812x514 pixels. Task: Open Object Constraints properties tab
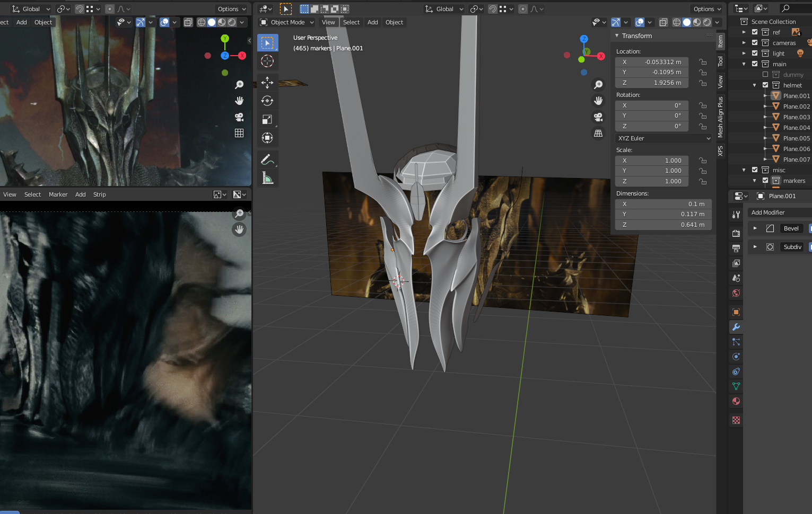point(736,371)
